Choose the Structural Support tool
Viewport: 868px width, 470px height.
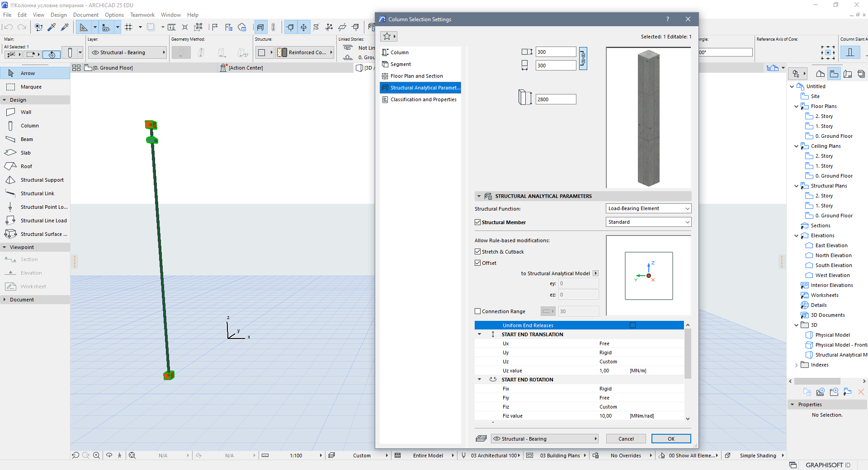tap(42, 180)
